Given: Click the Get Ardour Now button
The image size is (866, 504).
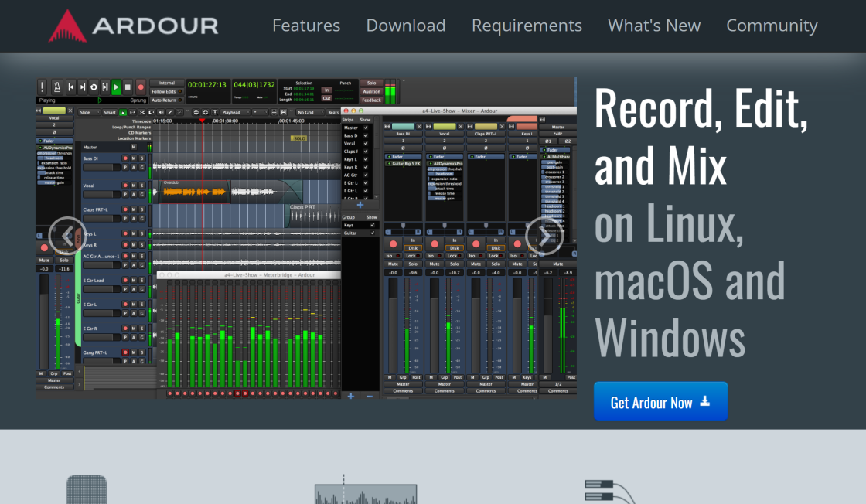Looking at the screenshot, I should coord(660,401).
